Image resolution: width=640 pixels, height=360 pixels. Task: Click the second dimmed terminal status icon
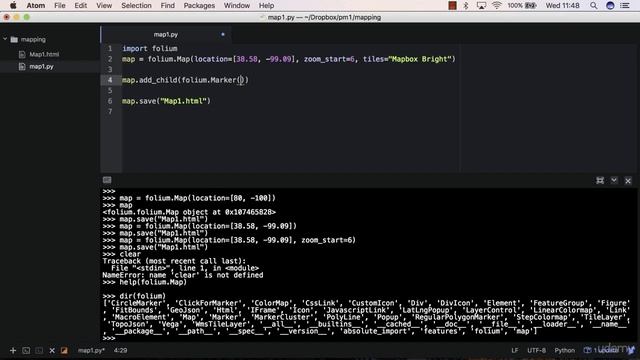(x=39, y=350)
